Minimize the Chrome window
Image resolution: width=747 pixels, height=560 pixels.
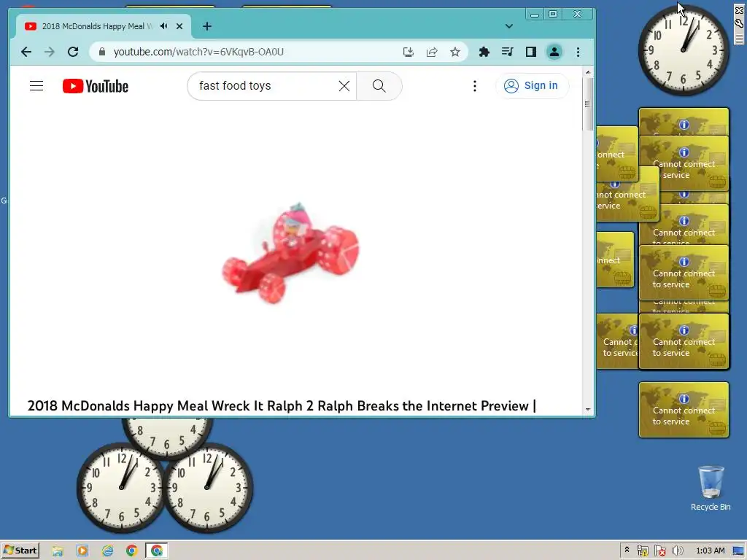click(535, 15)
